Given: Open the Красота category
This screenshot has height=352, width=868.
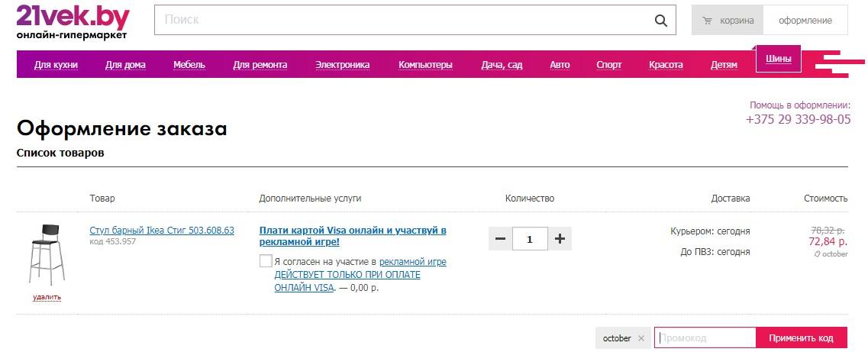Looking at the screenshot, I should 666,65.
